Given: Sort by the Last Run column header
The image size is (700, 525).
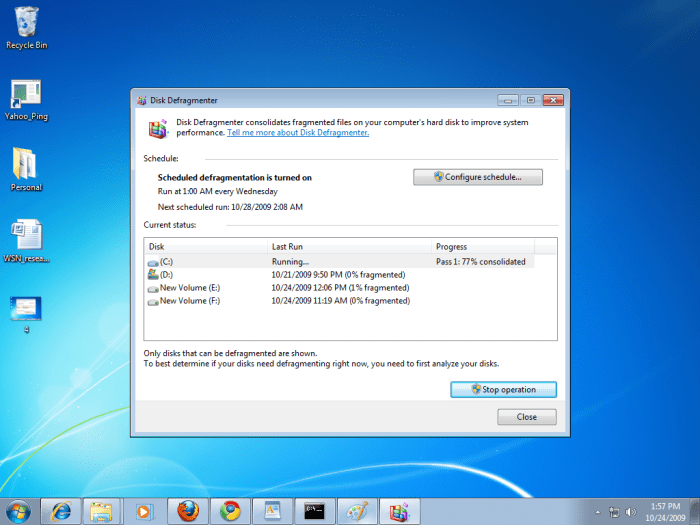Looking at the screenshot, I should coord(349,246).
